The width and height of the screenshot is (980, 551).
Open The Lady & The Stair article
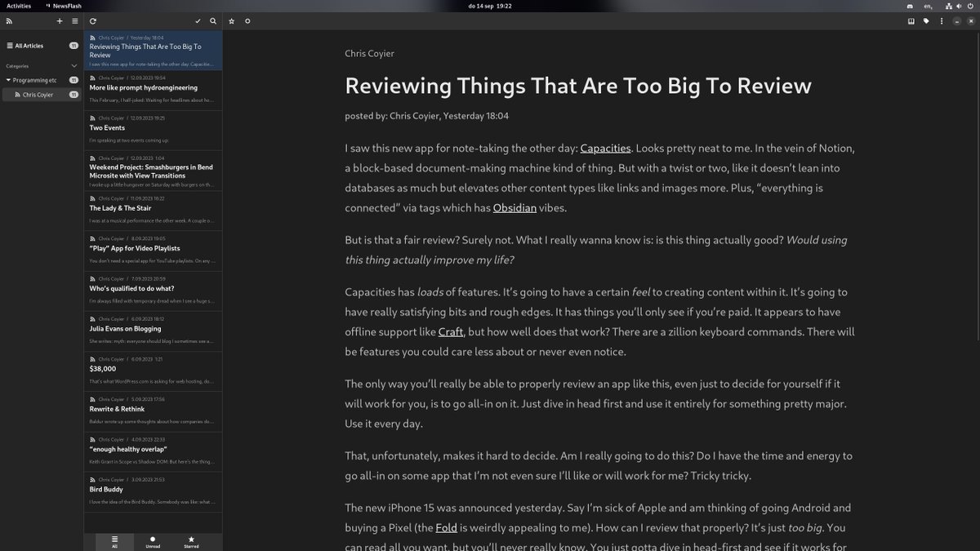153,211
